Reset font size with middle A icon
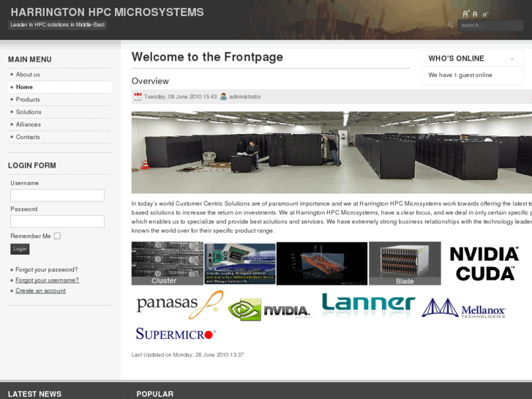Image resolution: width=532 pixels, height=399 pixels. coord(475,14)
